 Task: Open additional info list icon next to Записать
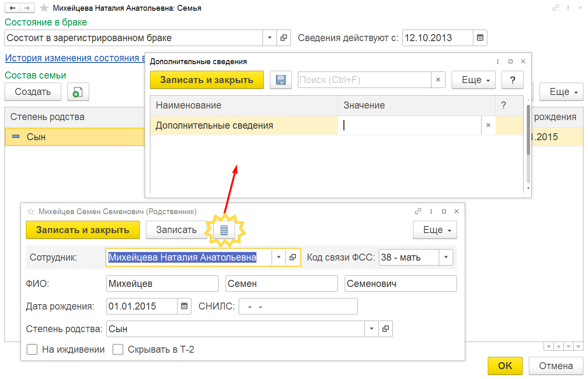(x=224, y=230)
